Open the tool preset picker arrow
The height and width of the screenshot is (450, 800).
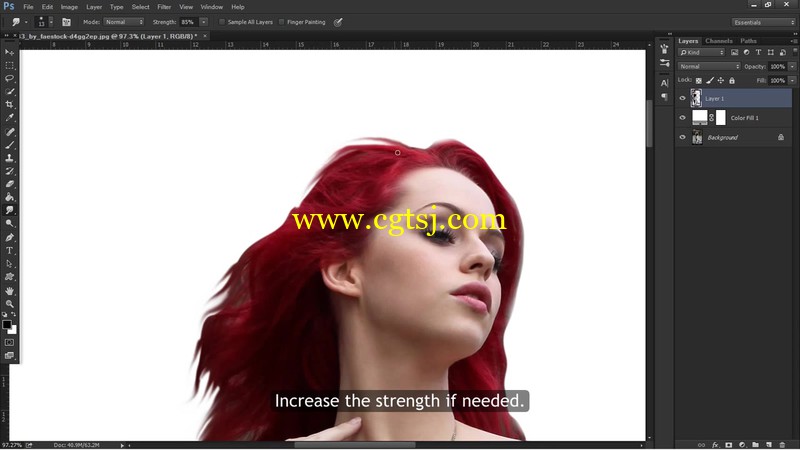point(26,22)
